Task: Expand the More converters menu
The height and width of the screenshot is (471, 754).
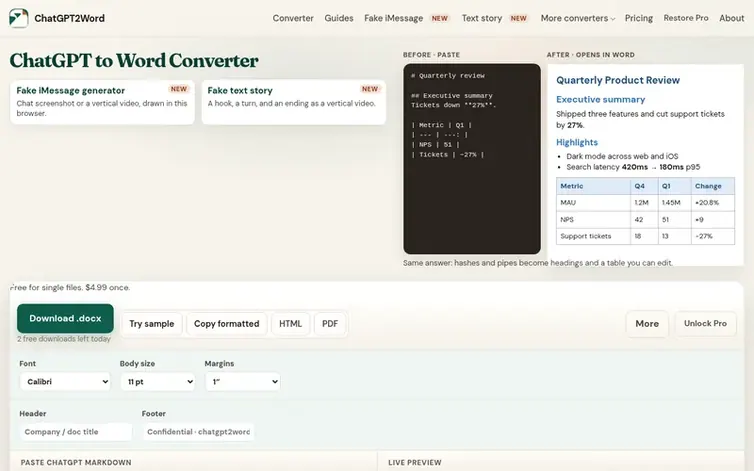Action: tap(578, 18)
